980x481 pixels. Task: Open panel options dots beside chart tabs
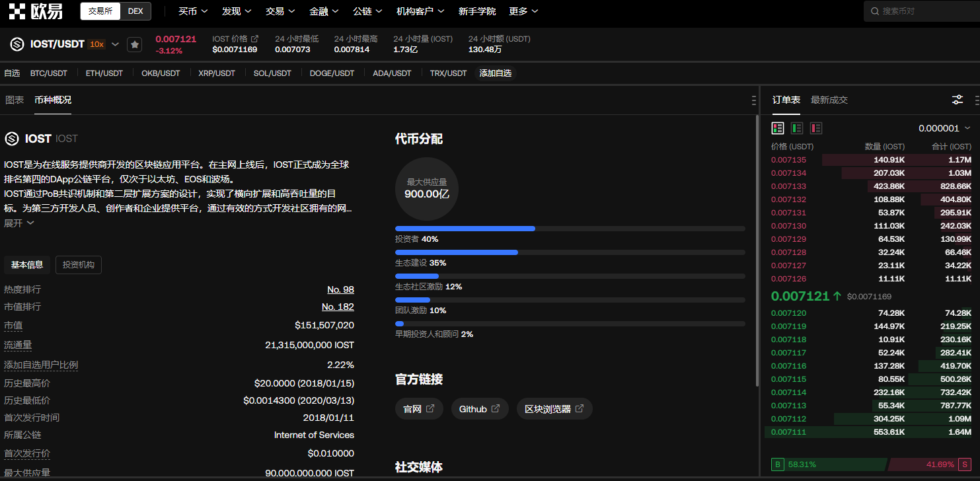(754, 100)
